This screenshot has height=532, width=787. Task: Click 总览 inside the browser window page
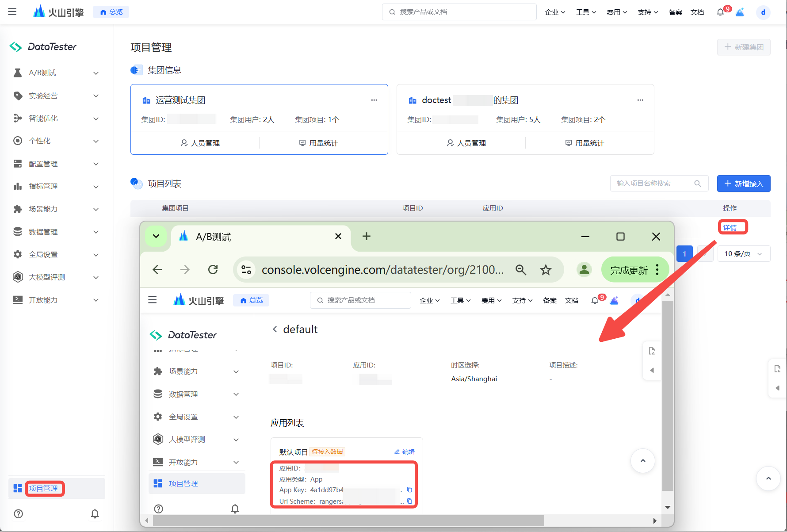[251, 300]
